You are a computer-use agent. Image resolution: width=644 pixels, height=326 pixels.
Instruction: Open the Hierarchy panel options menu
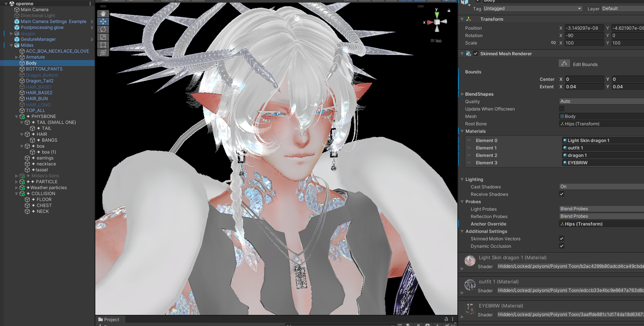click(90, 4)
